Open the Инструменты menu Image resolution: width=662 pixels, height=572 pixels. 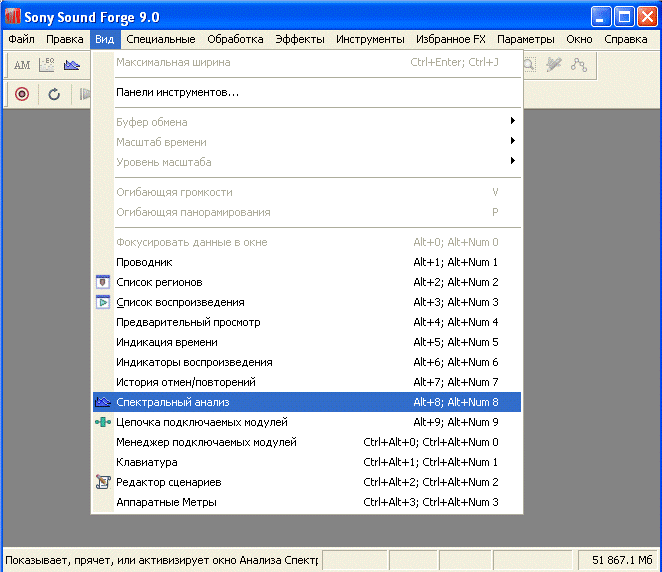click(370, 39)
